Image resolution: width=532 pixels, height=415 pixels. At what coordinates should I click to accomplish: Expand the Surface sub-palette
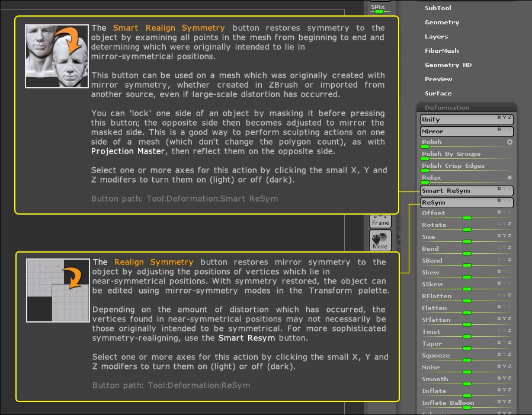click(438, 94)
